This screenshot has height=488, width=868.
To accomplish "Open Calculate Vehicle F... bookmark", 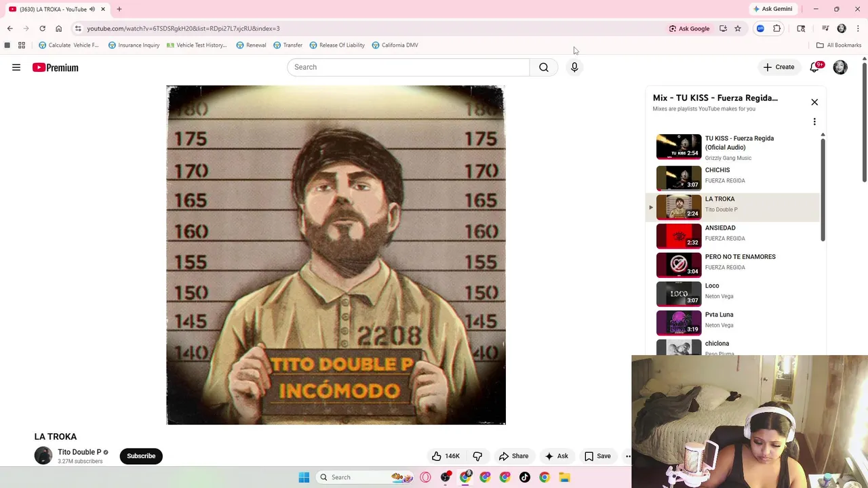I will click(x=68, y=45).
